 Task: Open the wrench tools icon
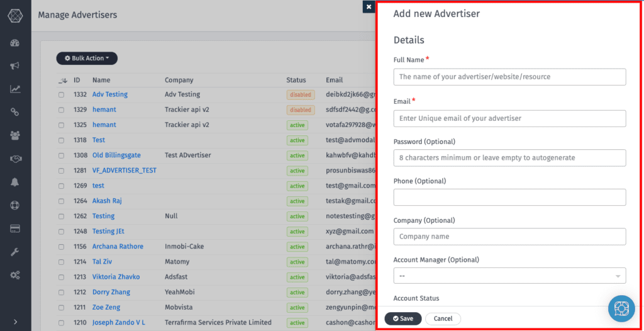[15, 252]
